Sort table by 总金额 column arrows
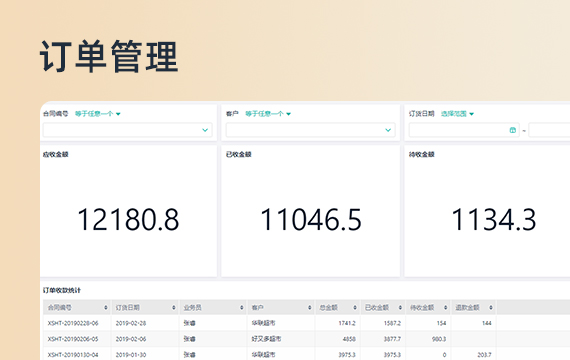 pyautogui.click(x=355, y=308)
